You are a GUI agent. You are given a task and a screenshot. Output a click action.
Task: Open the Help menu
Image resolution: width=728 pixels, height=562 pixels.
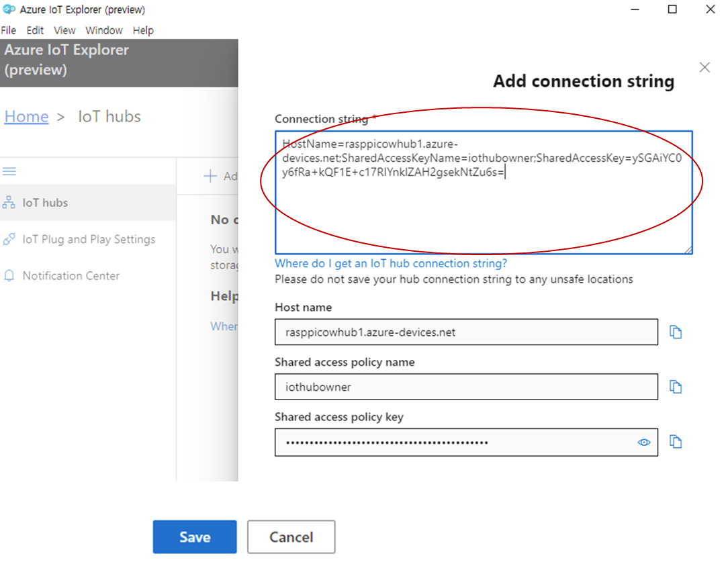143,30
